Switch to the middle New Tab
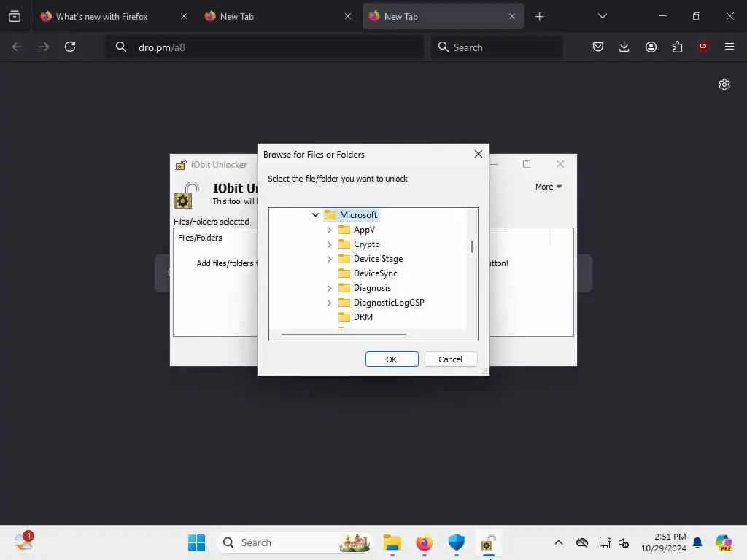Viewport: 747px width, 560px height. click(x=237, y=17)
